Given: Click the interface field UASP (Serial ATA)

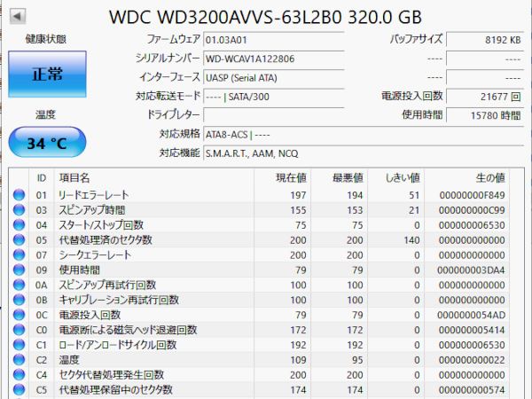Looking at the screenshot, I should pos(274,78).
